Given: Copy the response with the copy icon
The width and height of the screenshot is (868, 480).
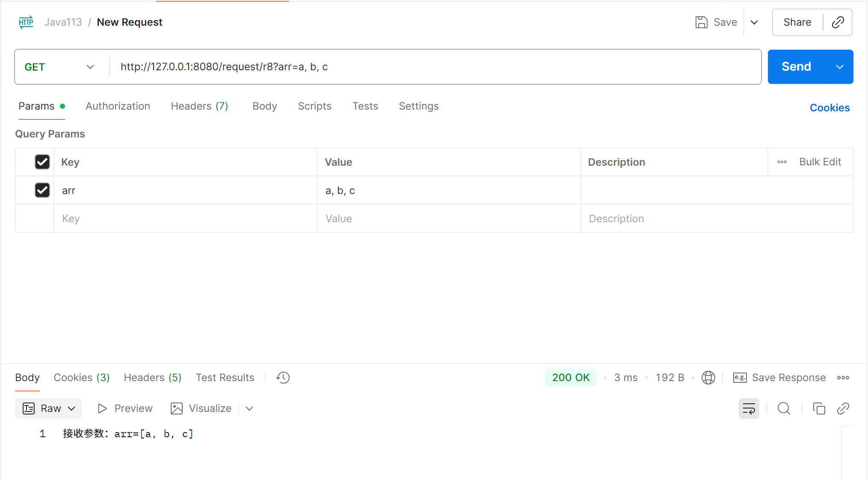Looking at the screenshot, I should 819,408.
